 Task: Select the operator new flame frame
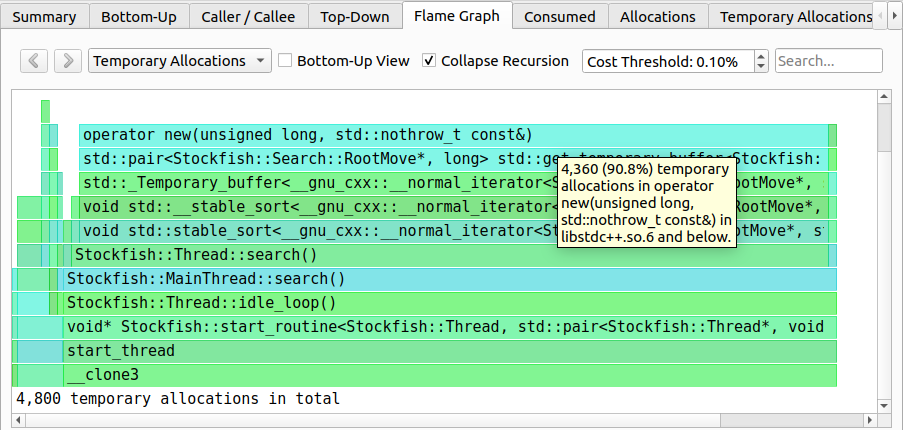(454, 135)
